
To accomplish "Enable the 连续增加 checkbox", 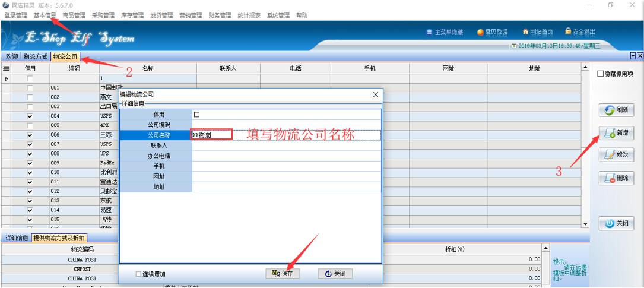I will (x=139, y=274).
